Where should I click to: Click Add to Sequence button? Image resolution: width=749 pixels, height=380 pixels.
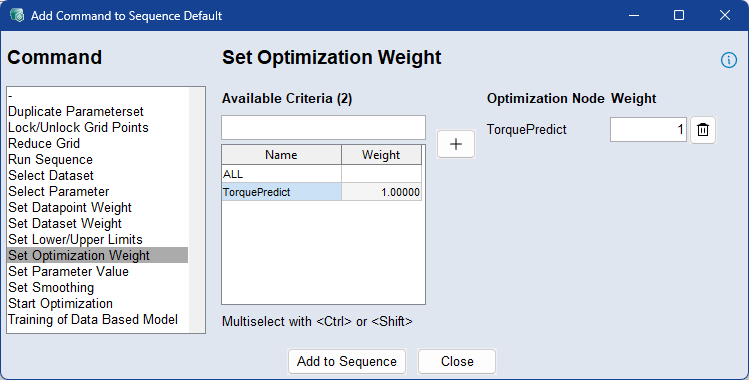click(347, 361)
